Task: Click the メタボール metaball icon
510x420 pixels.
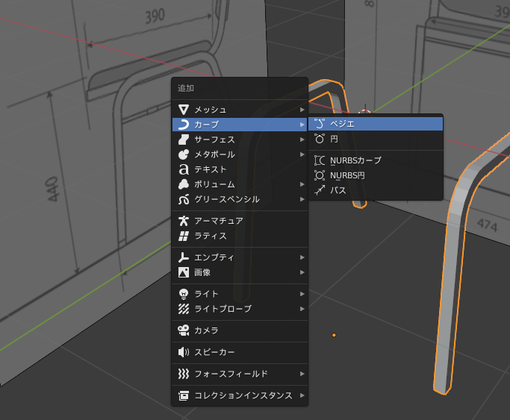Action: coord(184,154)
